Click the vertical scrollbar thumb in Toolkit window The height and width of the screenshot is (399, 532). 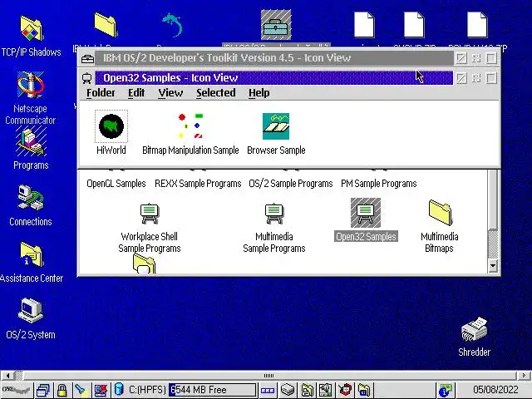[493, 200]
